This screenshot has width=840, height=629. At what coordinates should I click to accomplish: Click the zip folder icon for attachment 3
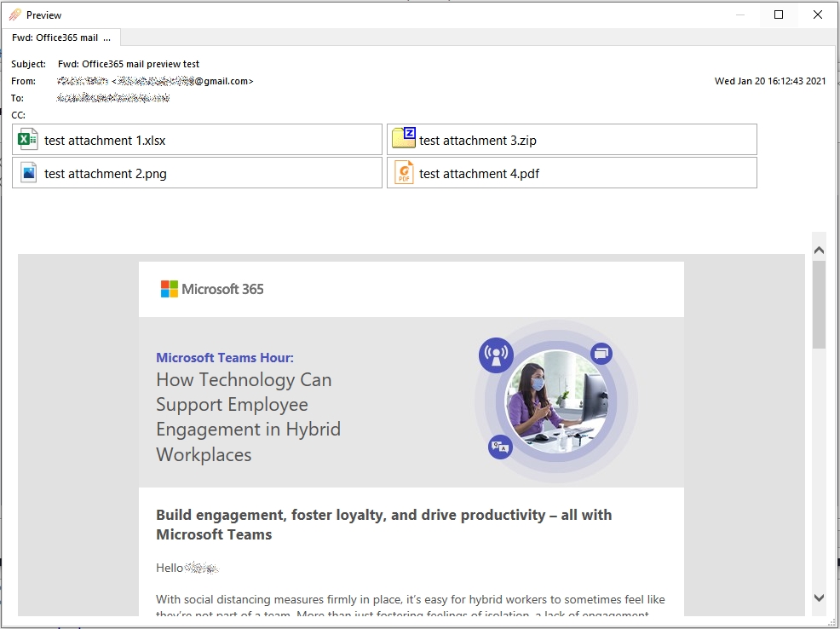pos(403,138)
